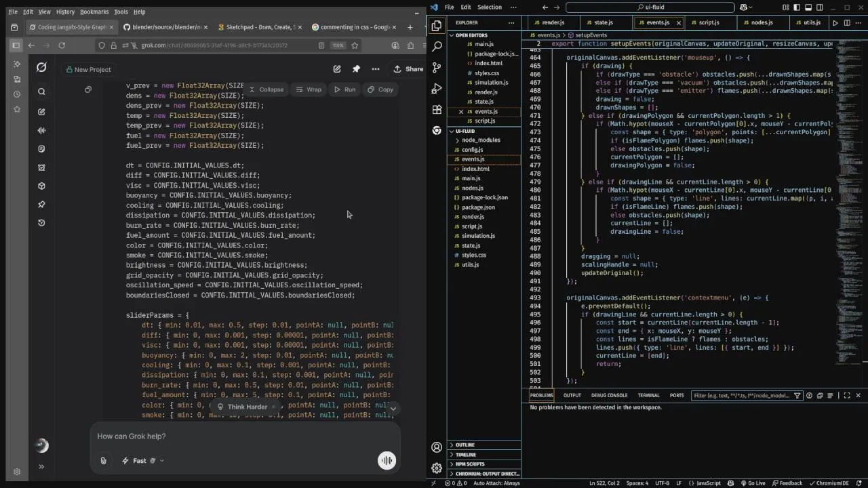Click Run on the code block
Image resolution: width=868 pixels, height=488 pixels.
[x=344, y=89]
